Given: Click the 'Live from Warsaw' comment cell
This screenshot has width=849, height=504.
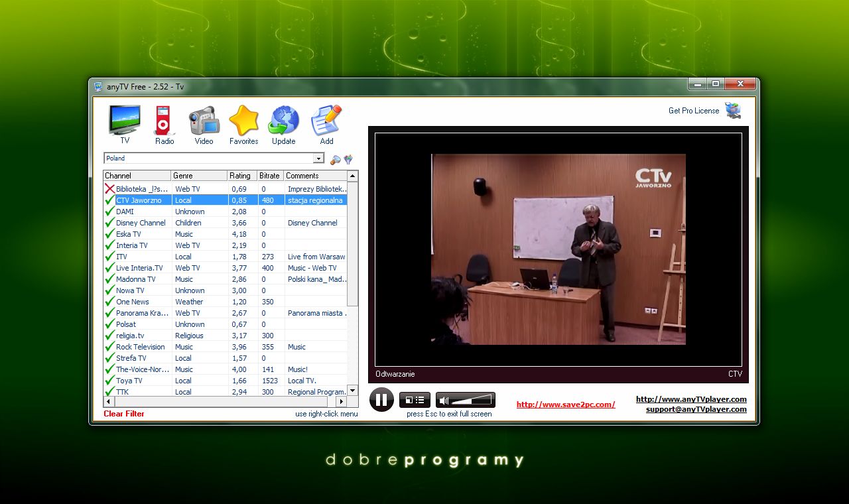Looking at the screenshot, I should 316,257.
